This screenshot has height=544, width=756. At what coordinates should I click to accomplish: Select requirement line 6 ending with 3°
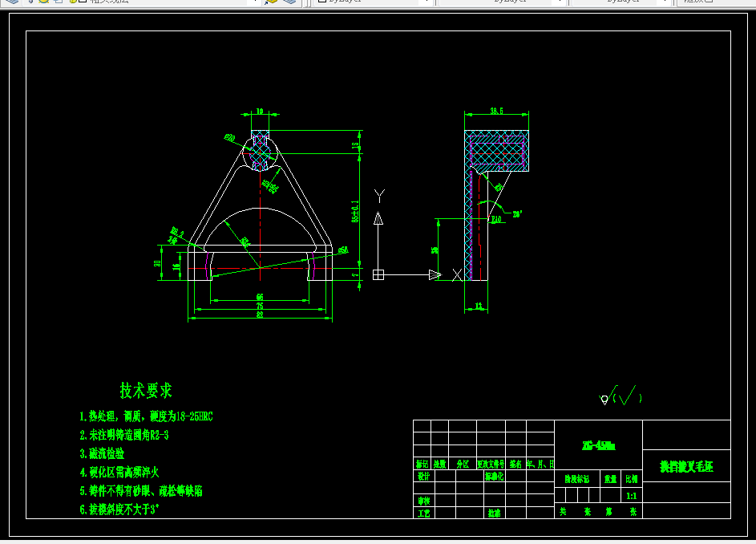click(x=119, y=509)
